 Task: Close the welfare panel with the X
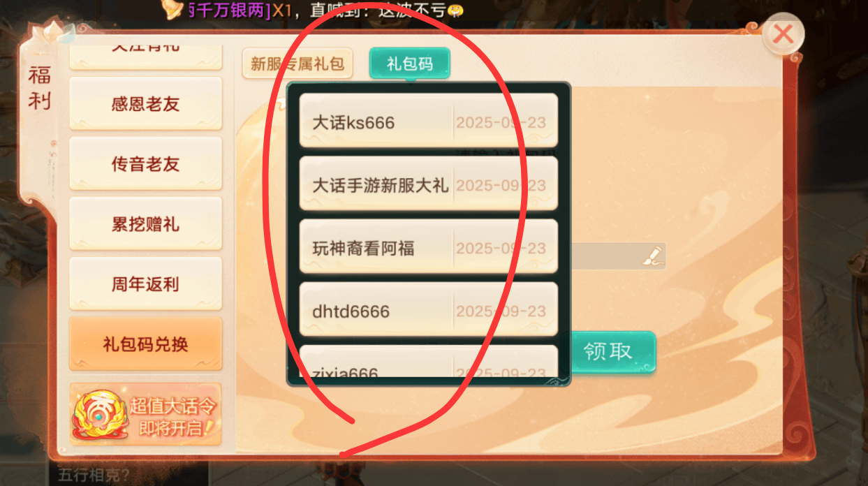(783, 34)
